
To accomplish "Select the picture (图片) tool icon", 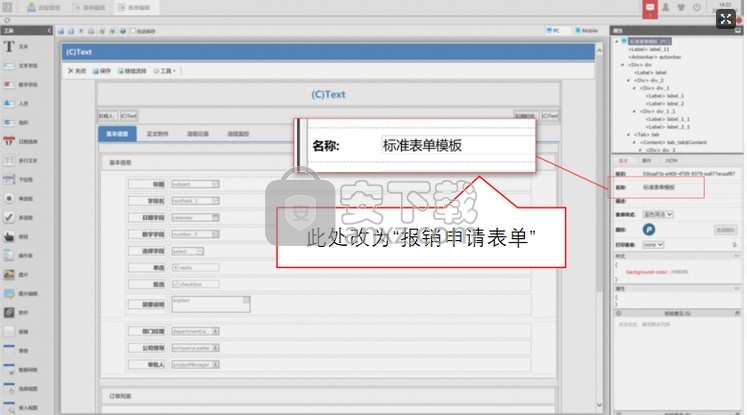I will (9, 274).
